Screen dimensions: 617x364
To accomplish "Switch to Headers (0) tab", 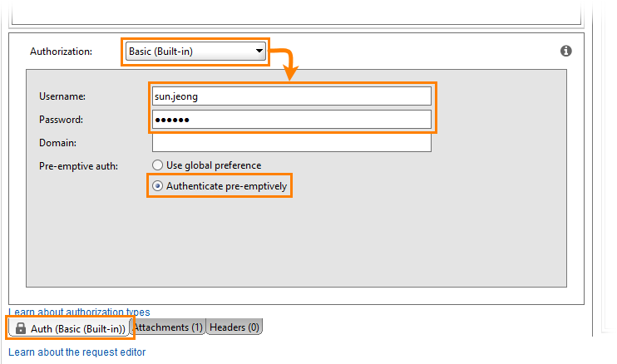I will click(234, 327).
